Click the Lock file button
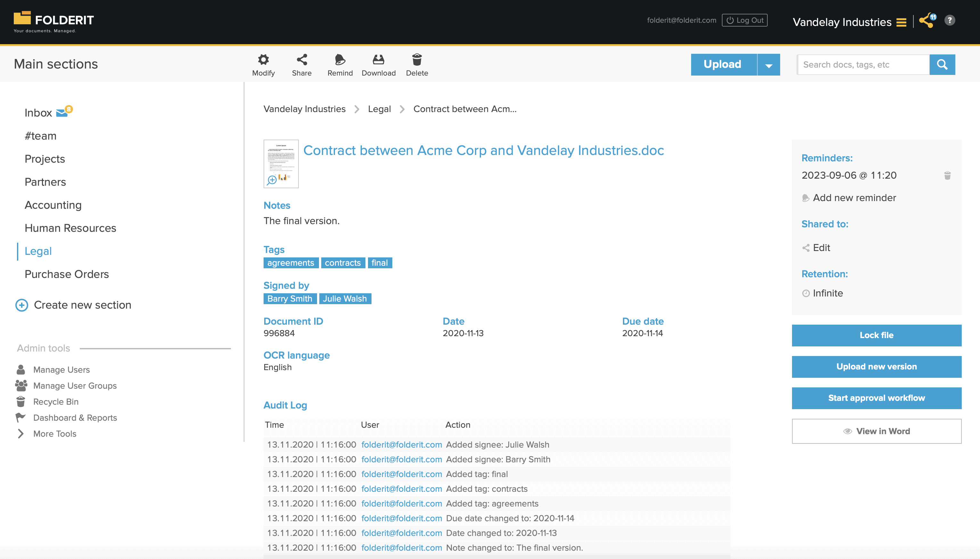This screenshot has width=980, height=559. 877,335
